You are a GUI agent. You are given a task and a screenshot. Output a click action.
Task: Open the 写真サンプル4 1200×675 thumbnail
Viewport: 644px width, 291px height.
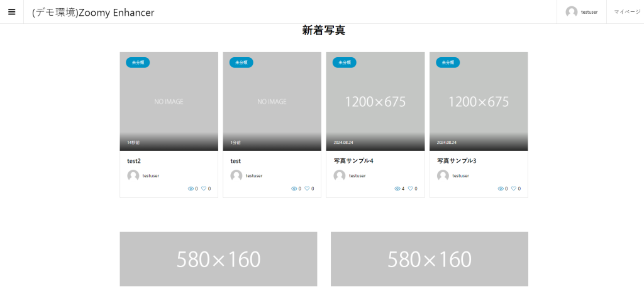375,101
